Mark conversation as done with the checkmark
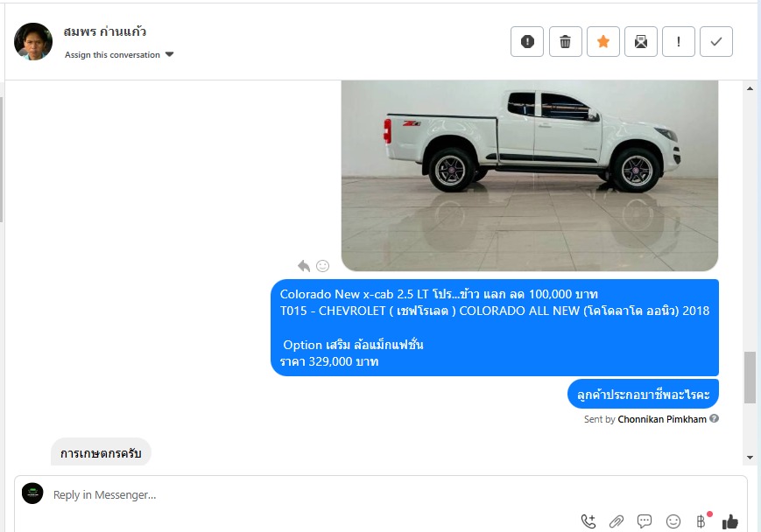 715,42
